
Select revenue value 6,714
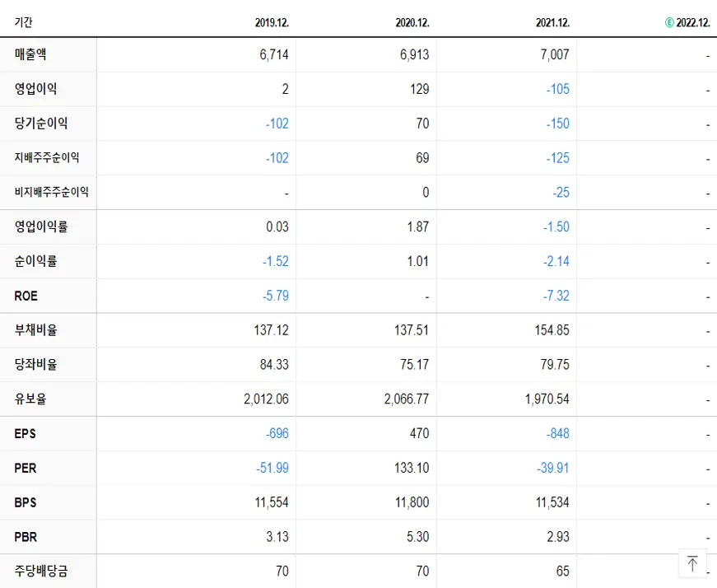[274, 54]
